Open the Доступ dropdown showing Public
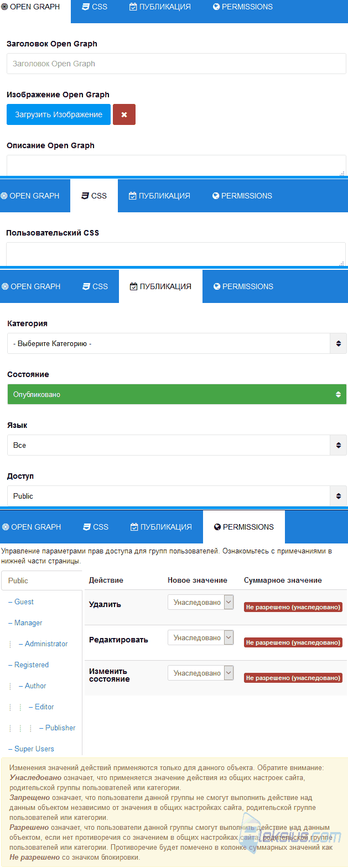The image size is (348, 868). point(177,496)
